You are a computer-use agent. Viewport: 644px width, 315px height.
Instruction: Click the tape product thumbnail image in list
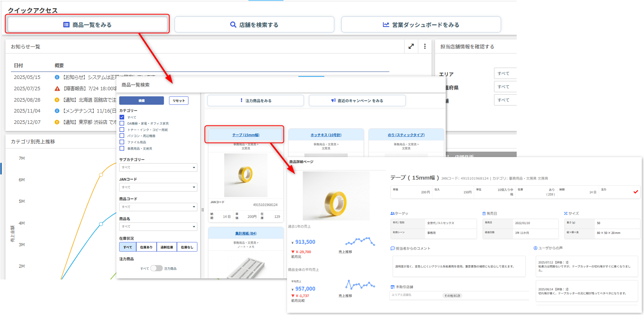click(246, 175)
